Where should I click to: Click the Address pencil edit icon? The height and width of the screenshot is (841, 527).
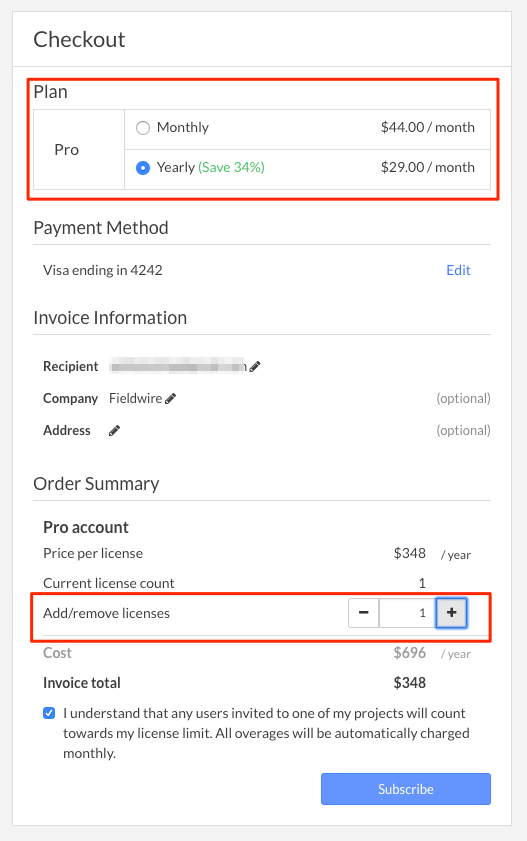coord(114,431)
